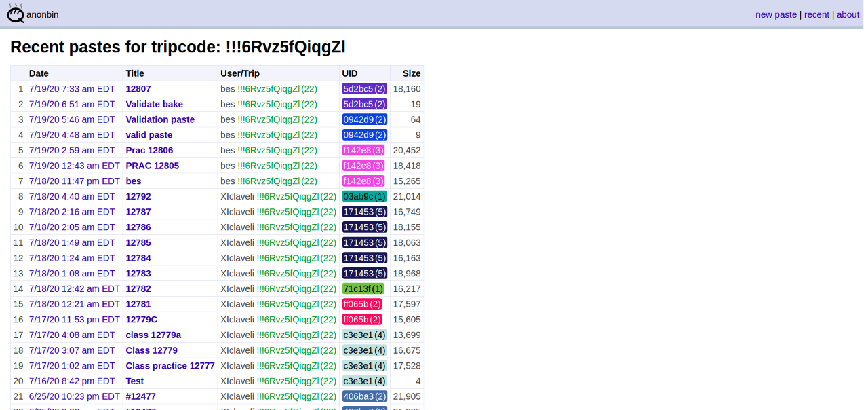Viewport: 868px width, 410px height.
Task: Open the paste titled bes
Action: tap(134, 181)
